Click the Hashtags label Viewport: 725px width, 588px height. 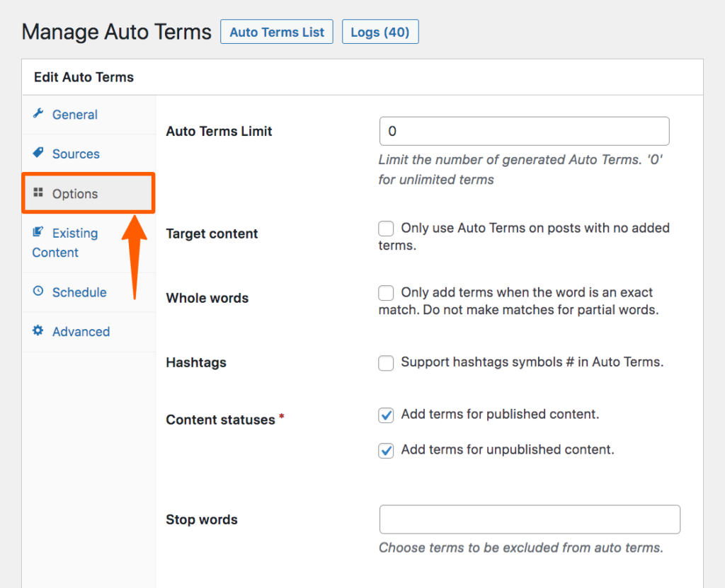(x=196, y=362)
